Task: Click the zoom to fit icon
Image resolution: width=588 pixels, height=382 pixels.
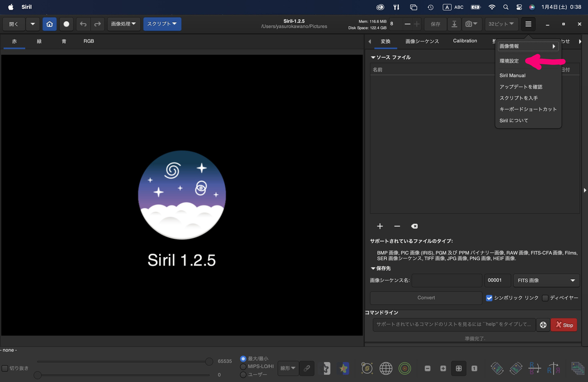Action: click(x=459, y=368)
